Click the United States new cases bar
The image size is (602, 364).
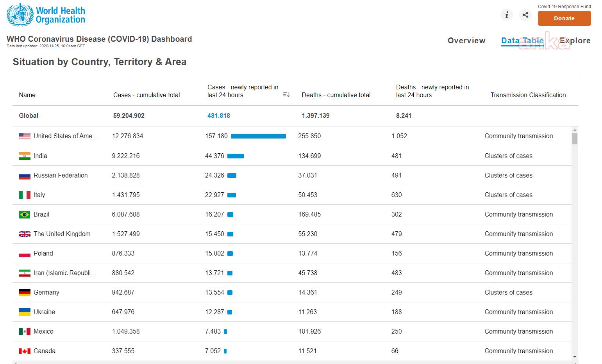click(x=258, y=136)
